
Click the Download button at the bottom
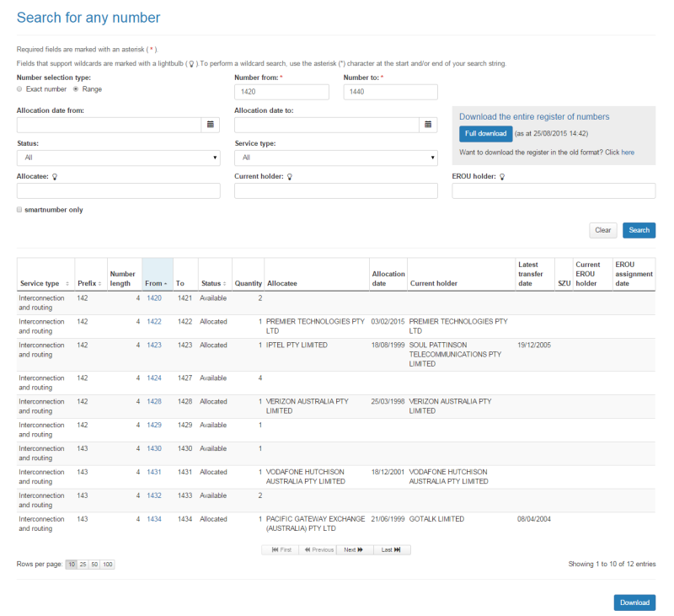coord(635,603)
